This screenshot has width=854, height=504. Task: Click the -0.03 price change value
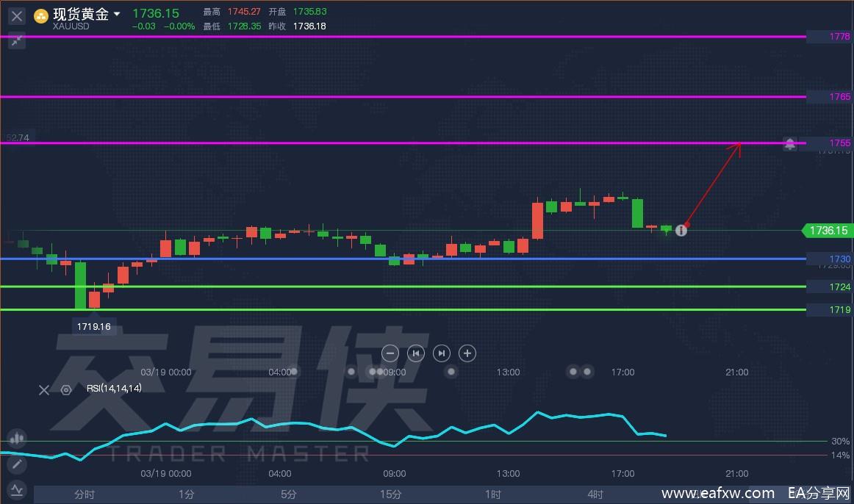(144, 26)
